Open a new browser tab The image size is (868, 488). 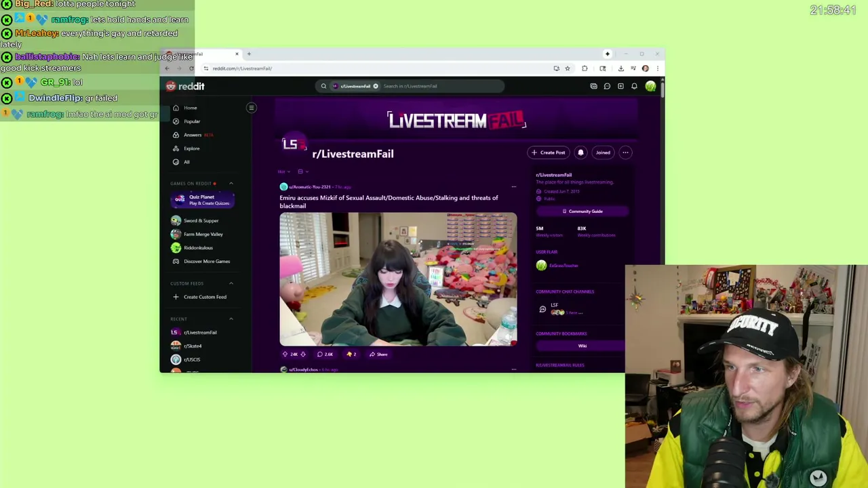pos(249,54)
